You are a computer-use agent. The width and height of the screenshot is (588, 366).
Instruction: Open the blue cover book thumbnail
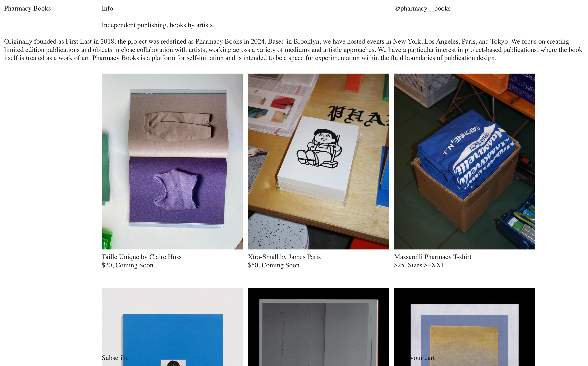click(172, 327)
